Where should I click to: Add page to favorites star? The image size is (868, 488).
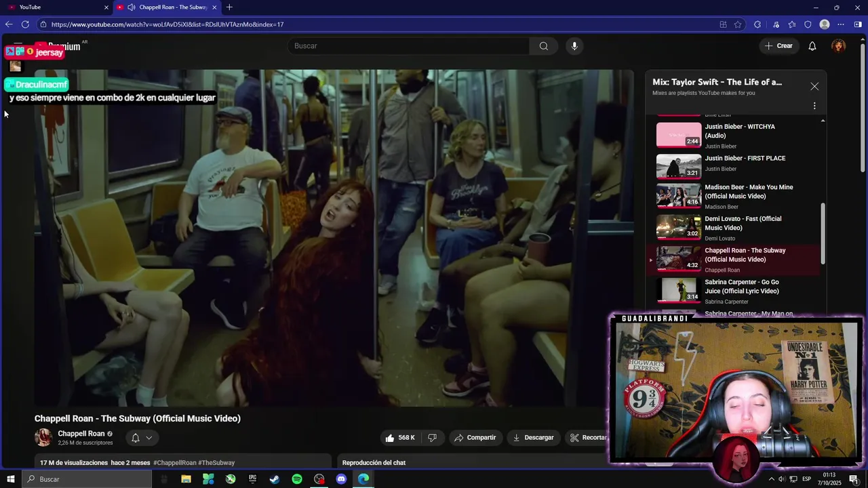tap(738, 24)
